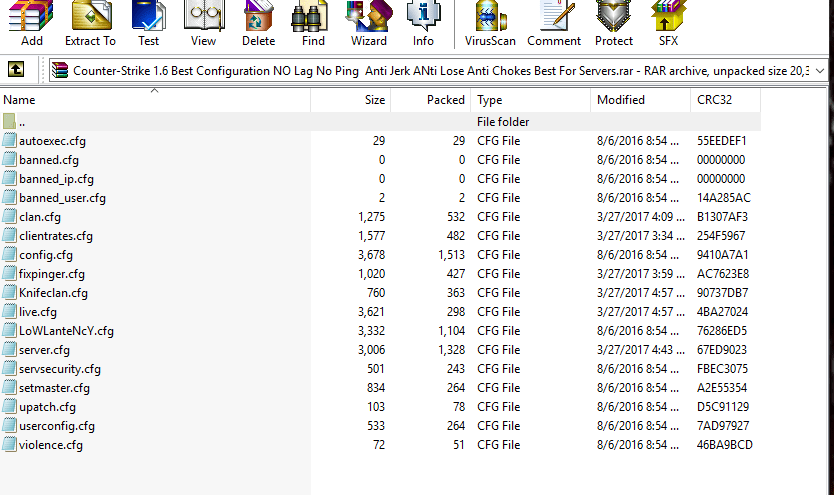
Task: Select file named violence.cfg
Action: click(51, 445)
